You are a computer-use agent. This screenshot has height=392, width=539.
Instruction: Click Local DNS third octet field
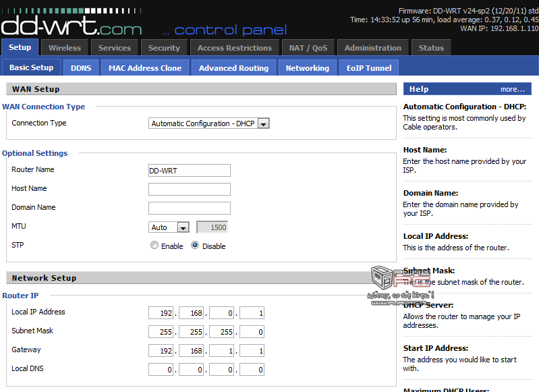point(222,370)
